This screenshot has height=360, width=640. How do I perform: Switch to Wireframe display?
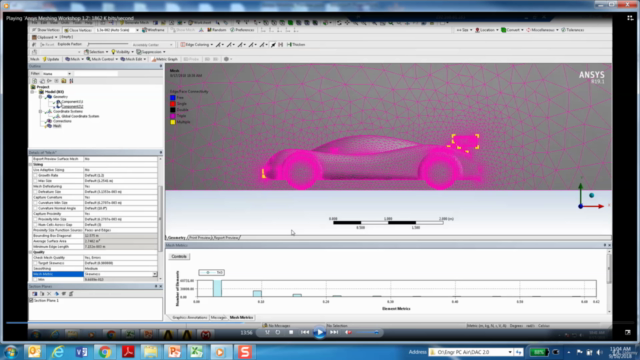click(153, 30)
